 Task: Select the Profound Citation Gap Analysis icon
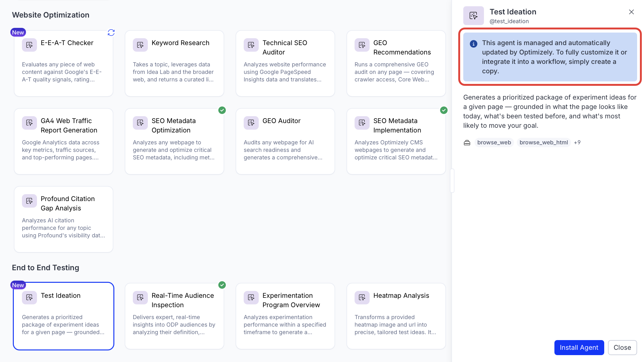click(29, 201)
